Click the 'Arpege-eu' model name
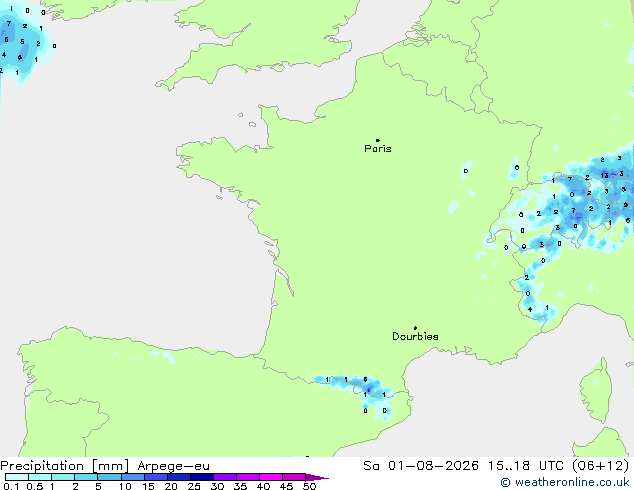The height and width of the screenshot is (490, 634). [x=173, y=466]
